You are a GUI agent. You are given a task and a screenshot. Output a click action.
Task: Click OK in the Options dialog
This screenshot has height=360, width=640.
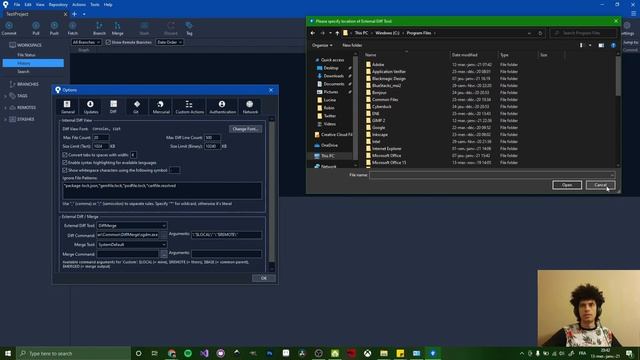264,278
